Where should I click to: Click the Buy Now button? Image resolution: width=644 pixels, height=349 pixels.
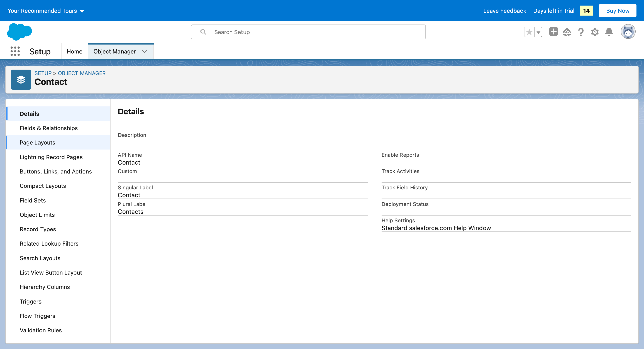coord(618,11)
